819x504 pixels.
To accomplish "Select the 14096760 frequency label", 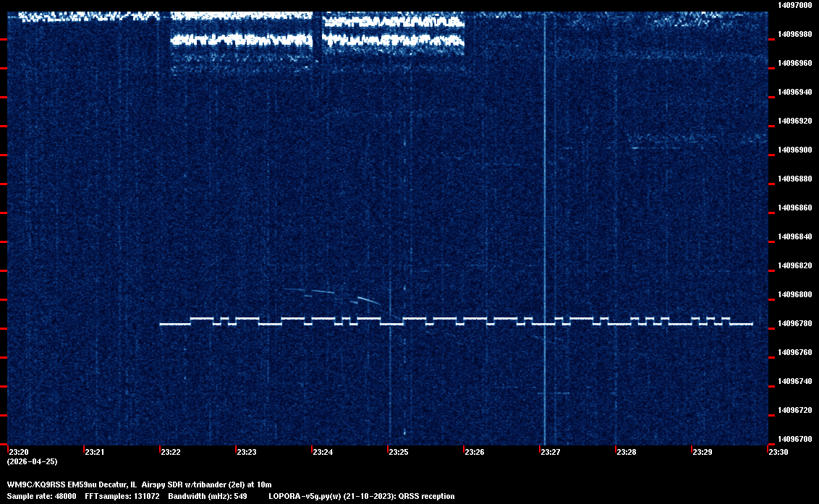I will [795, 353].
